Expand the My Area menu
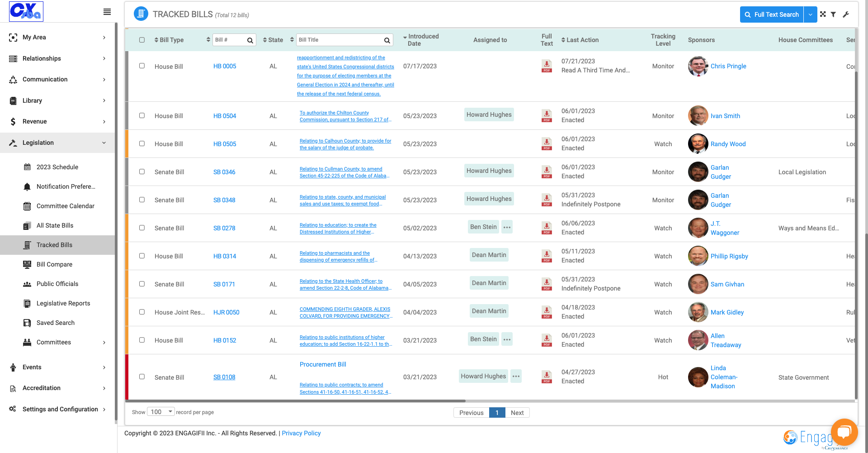The width and height of the screenshot is (868, 453). click(x=57, y=37)
